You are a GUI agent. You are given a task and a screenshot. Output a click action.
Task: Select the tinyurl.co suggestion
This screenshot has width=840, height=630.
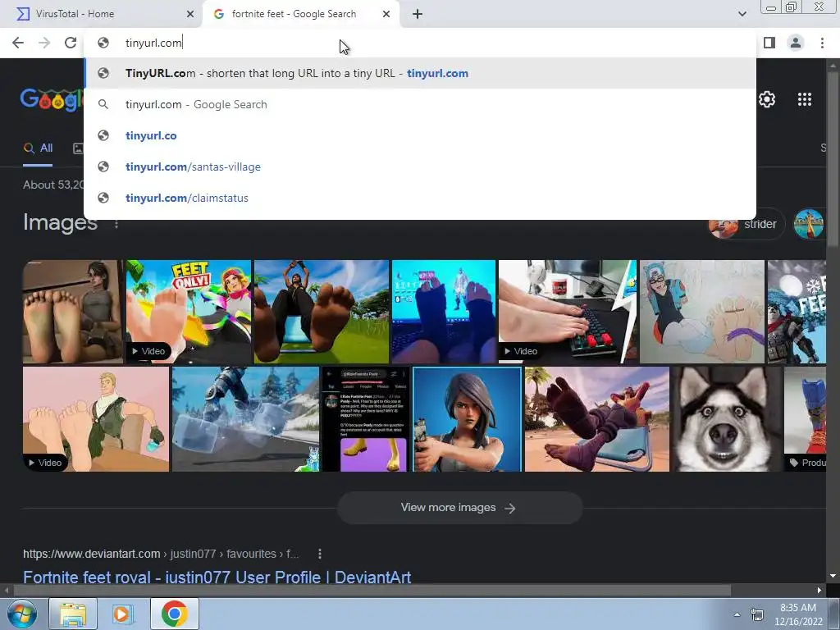point(420,135)
